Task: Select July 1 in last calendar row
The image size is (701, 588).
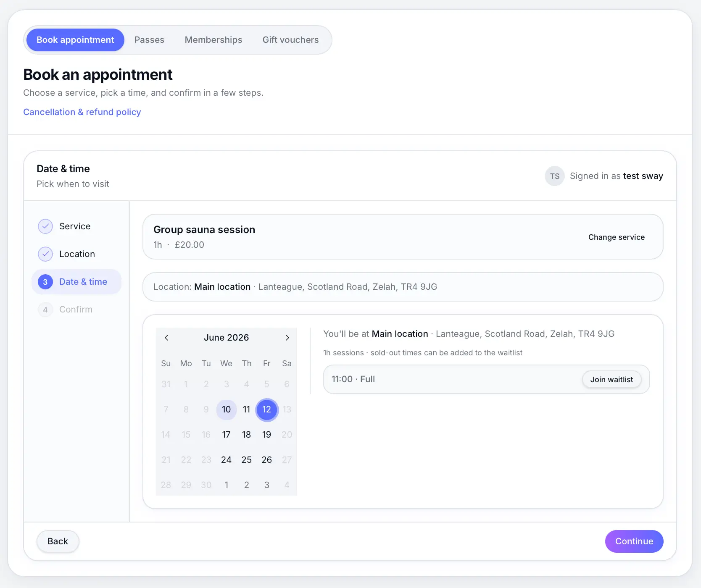Action: (x=226, y=485)
